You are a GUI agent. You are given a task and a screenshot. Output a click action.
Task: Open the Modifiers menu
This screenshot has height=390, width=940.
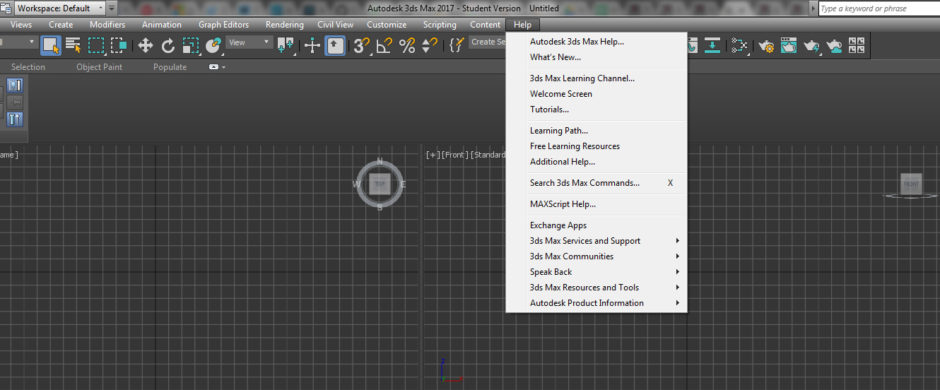[x=107, y=25]
